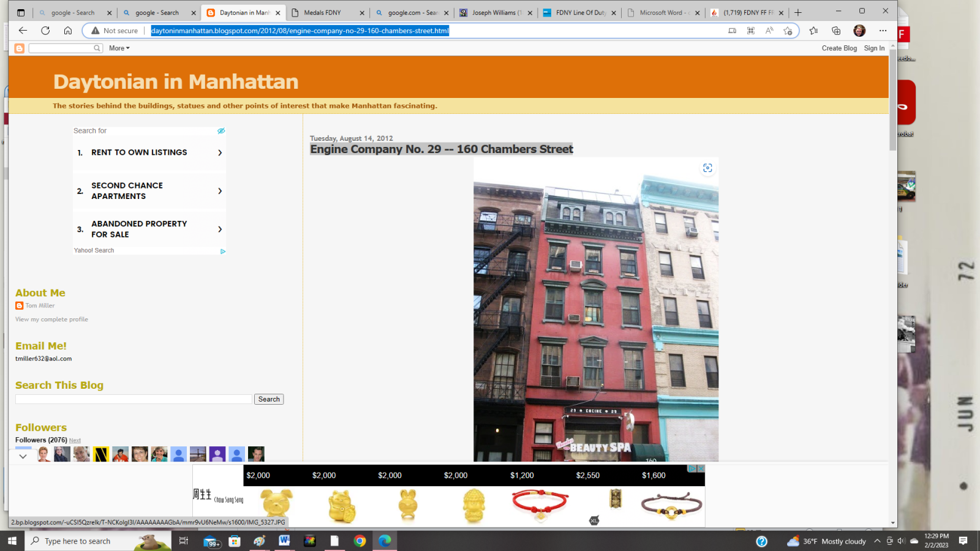
Task: Go to the browser Home page
Action: 68,31
